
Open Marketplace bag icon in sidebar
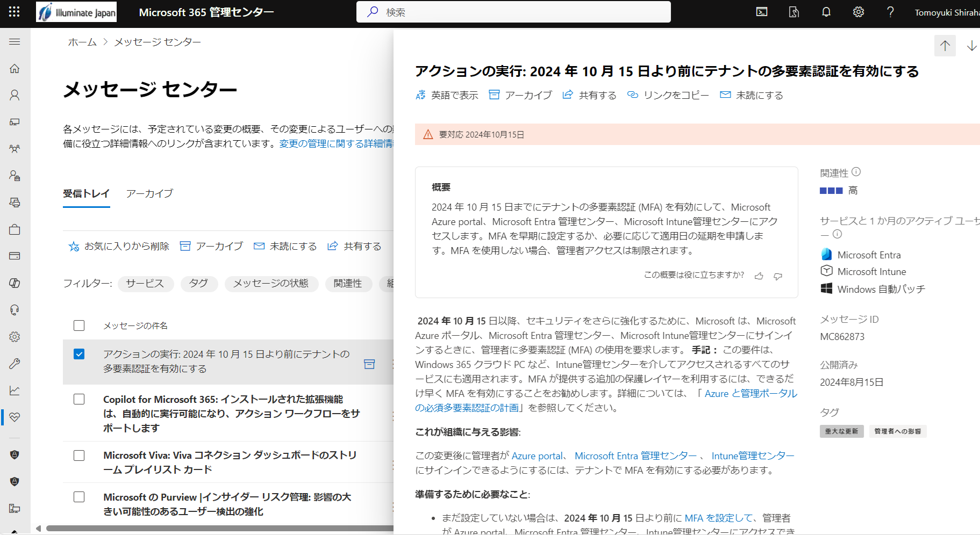pyautogui.click(x=15, y=229)
